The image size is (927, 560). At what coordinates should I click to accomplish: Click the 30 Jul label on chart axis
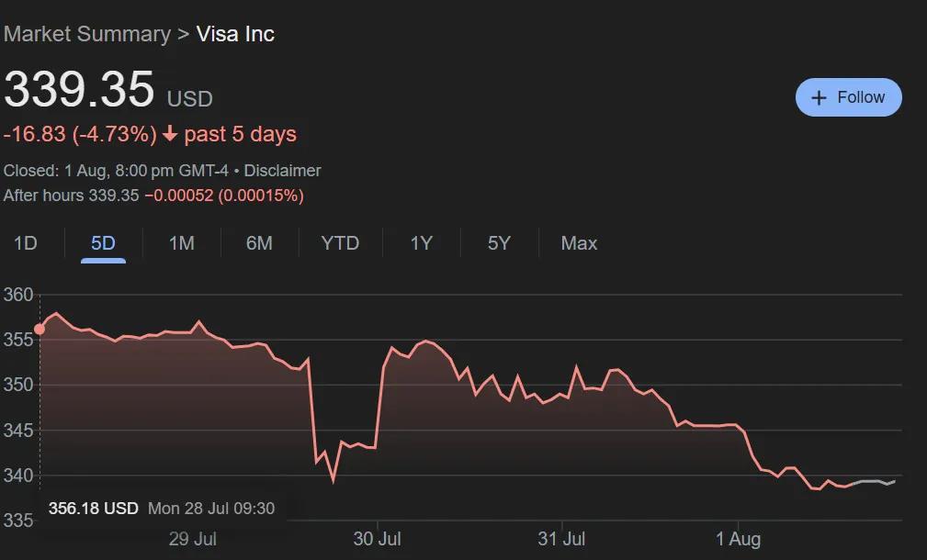coord(378,540)
